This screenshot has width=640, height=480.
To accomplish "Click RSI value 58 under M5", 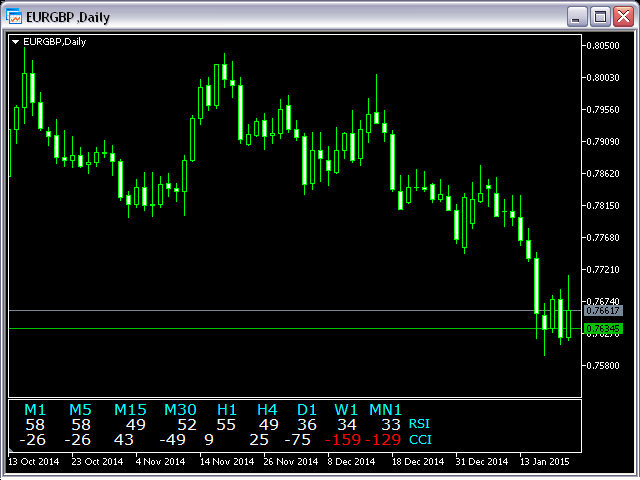I will pos(81,425).
